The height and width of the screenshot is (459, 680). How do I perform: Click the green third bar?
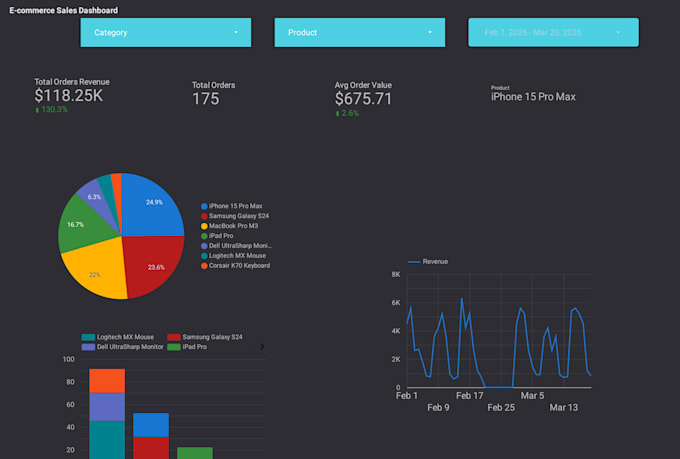[195, 453]
